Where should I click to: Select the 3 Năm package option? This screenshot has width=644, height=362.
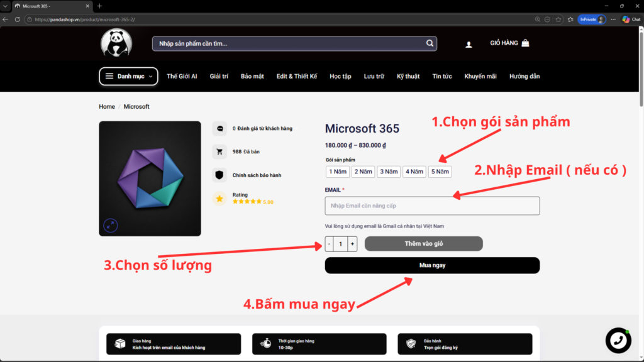click(x=389, y=172)
